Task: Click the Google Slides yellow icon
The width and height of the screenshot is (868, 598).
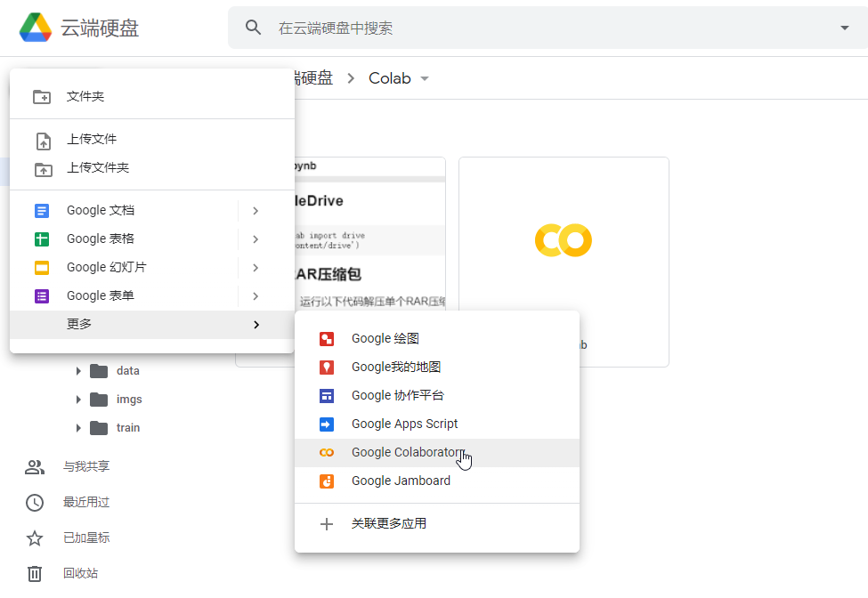Action: point(42,268)
